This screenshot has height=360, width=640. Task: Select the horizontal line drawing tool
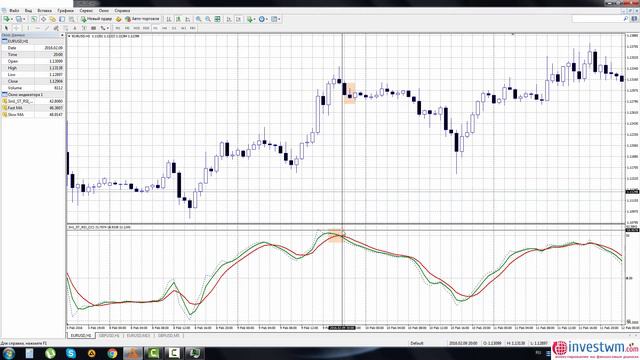(x=38, y=28)
